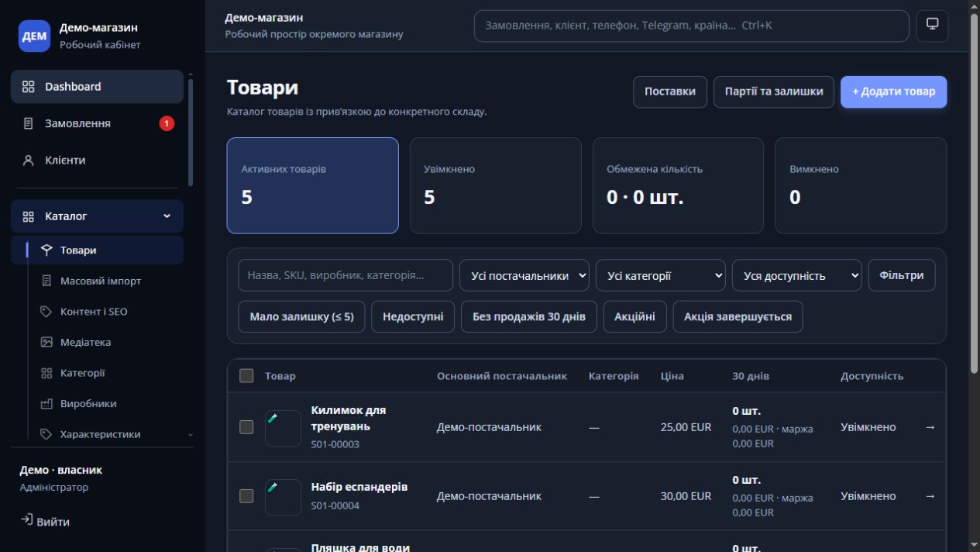Select the Вимкнено stat card
The width and height of the screenshot is (980, 552).
pyautogui.click(x=861, y=185)
